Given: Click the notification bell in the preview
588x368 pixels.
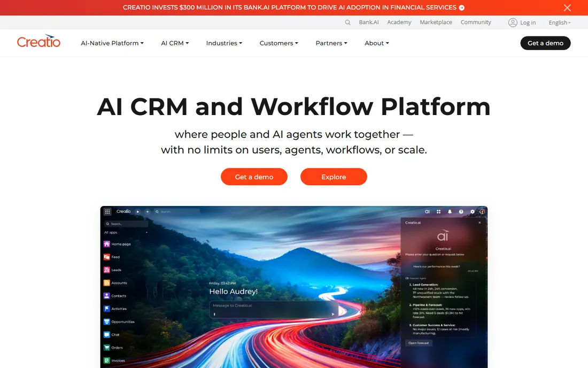Looking at the screenshot, I should pyautogui.click(x=450, y=212).
